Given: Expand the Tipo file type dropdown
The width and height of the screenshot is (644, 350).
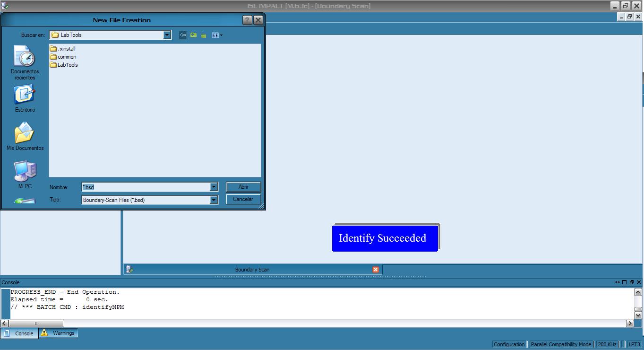Looking at the screenshot, I should [x=214, y=200].
